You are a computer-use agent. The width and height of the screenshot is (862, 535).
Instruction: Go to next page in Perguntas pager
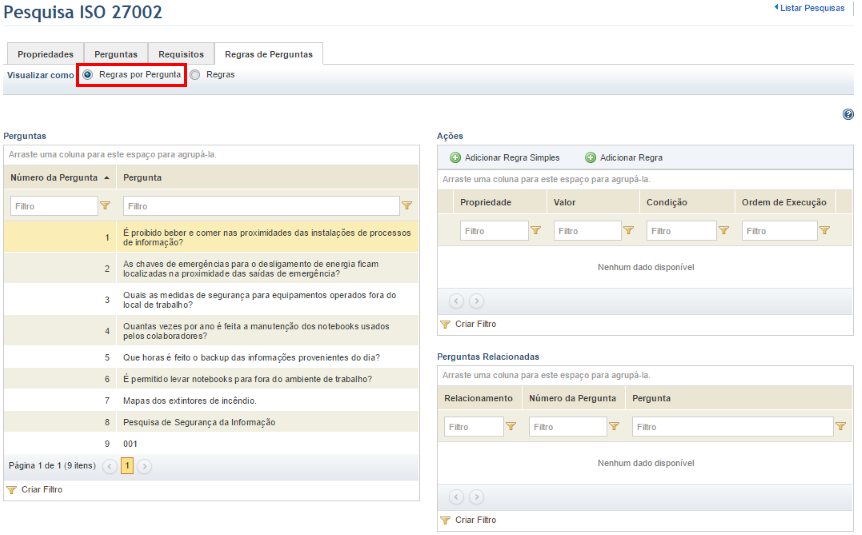(145, 466)
